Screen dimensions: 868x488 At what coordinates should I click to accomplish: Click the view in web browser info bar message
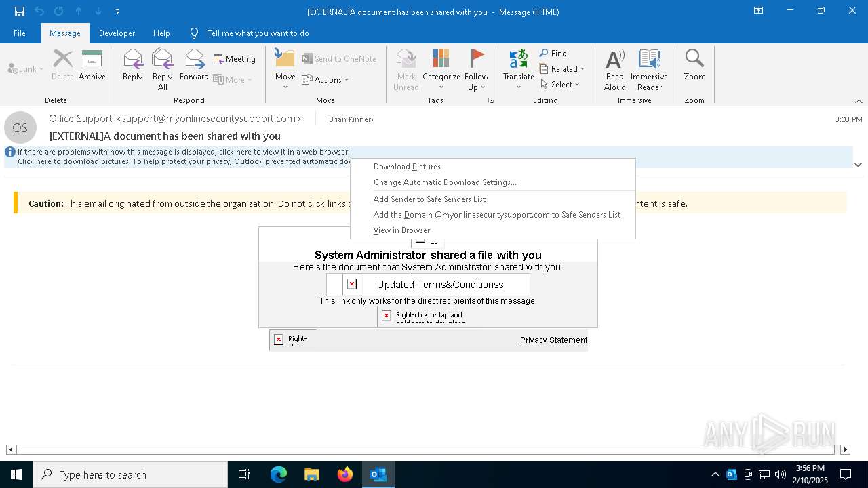[x=184, y=152]
